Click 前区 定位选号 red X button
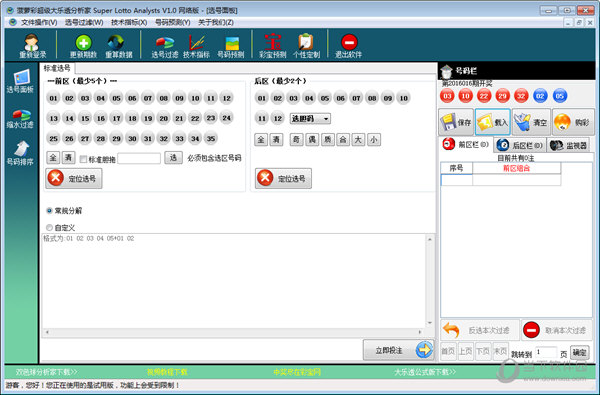The image size is (600, 395). coord(74,178)
